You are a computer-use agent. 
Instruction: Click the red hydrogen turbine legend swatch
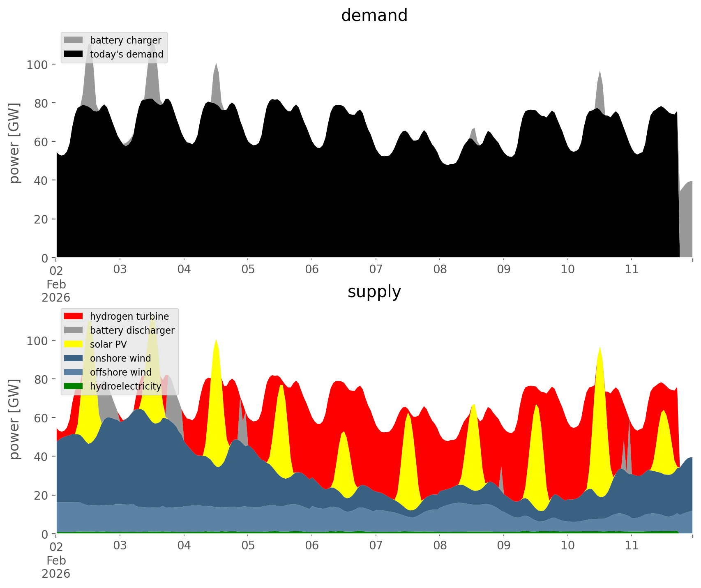pos(74,316)
